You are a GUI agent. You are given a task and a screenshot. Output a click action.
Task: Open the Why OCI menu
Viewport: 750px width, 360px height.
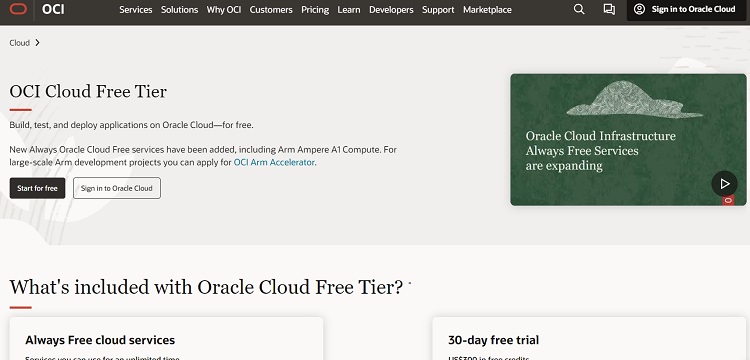[x=224, y=10]
